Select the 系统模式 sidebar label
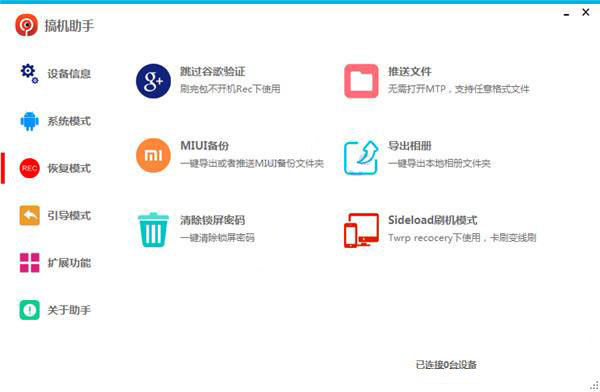Viewport: 600px width, 392px height. [x=69, y=121]
